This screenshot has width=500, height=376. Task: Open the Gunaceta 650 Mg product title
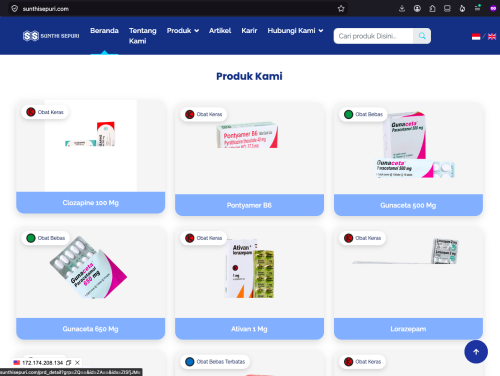point(91,329)
